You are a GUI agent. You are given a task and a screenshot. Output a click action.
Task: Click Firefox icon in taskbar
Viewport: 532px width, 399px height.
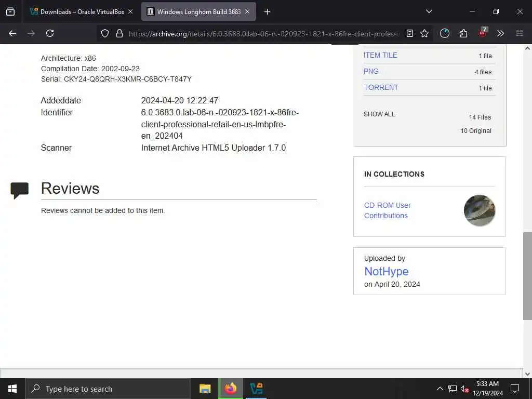tap(230, 389)
